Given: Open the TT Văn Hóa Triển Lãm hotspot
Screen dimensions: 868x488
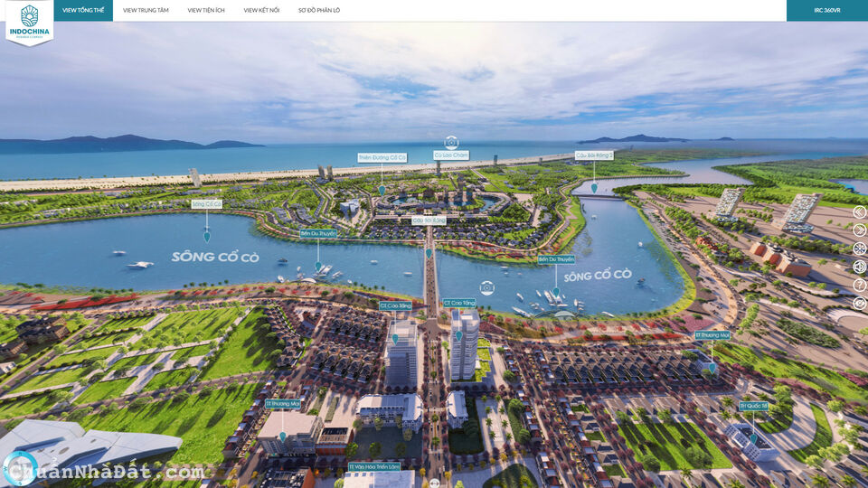Looking at the screenshot, I should coord(373,467).
